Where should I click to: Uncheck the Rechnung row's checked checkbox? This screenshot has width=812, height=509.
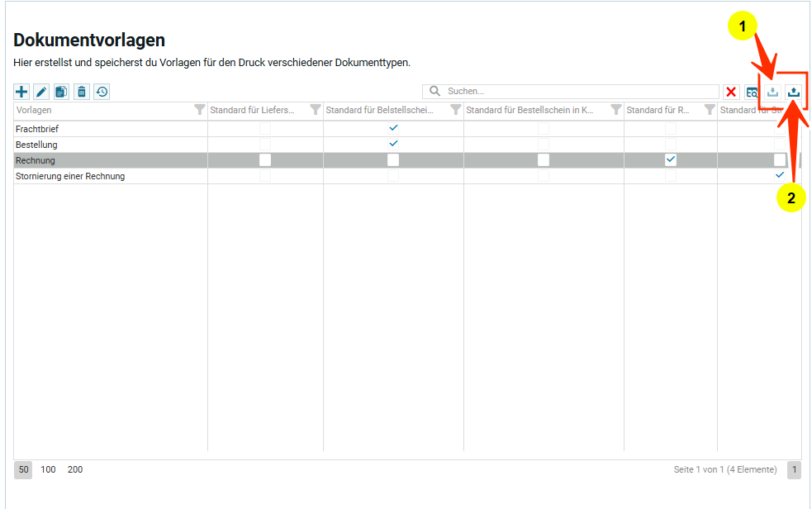coord(671,159)
